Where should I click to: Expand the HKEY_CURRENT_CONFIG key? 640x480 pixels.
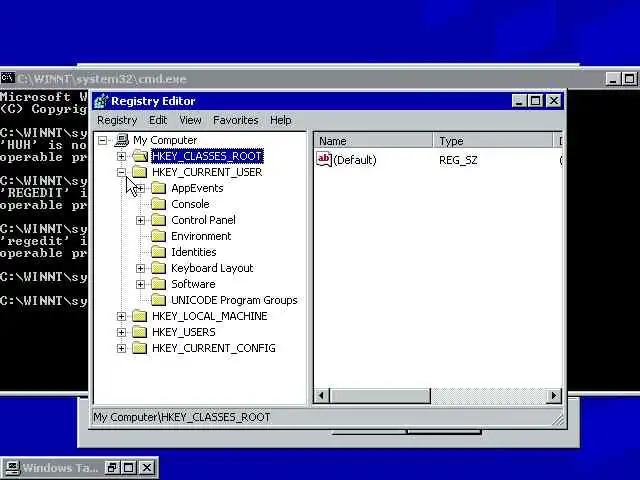pyautogui.click(x=121, y=348)
